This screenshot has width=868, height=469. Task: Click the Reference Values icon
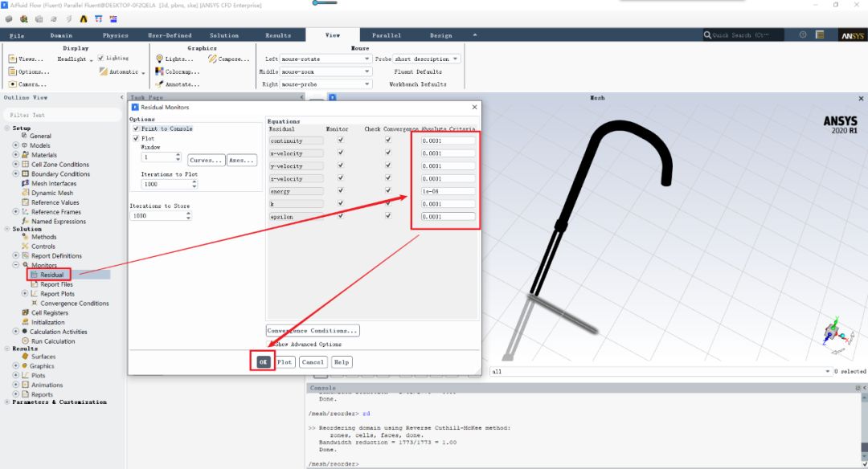[25, 202]
